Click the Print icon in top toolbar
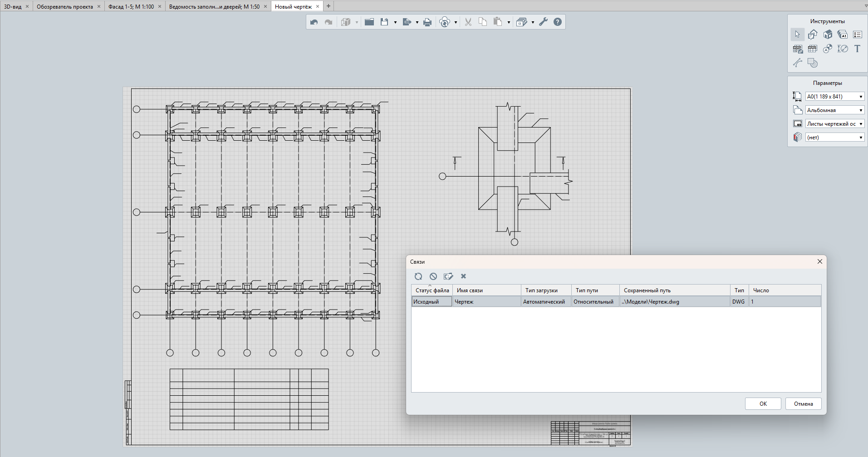Screen dimensions: 868x457 (x=427, y=22)
